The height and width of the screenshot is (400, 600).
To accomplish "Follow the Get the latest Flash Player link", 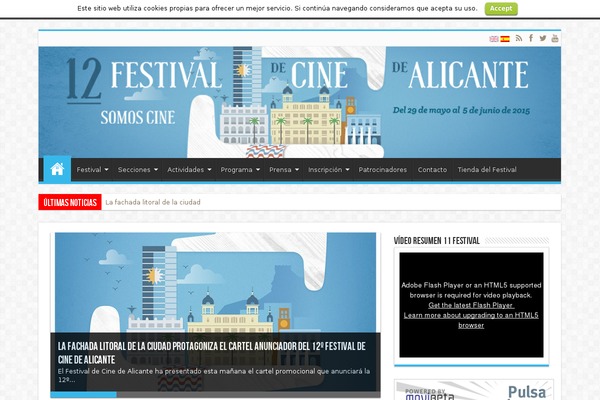I will click(471, 305).
